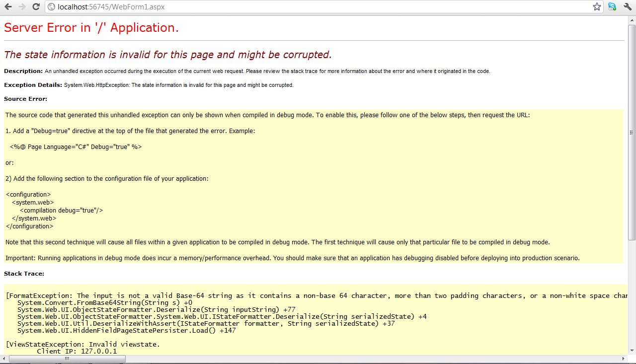636x364 pixels.
Task: Click the line "2) Add the following section"
Action: point(107,178)
